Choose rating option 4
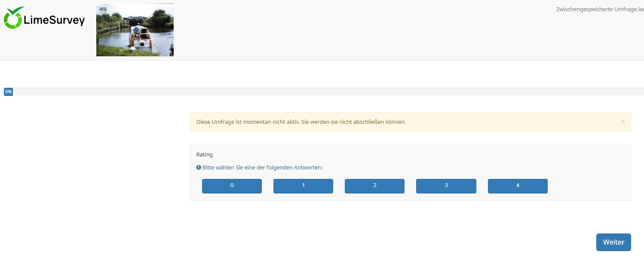Screen dimensions: 644x258 [518, 186]
